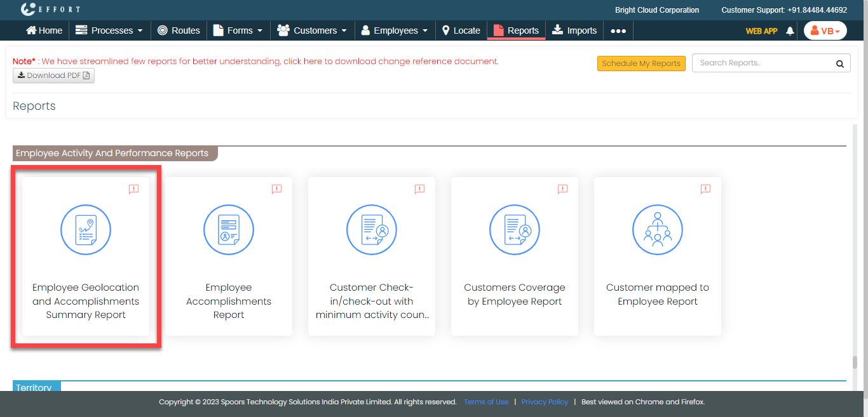
Task: Expand the Forms dropdown menu
Action: click(x=238, y=30)
